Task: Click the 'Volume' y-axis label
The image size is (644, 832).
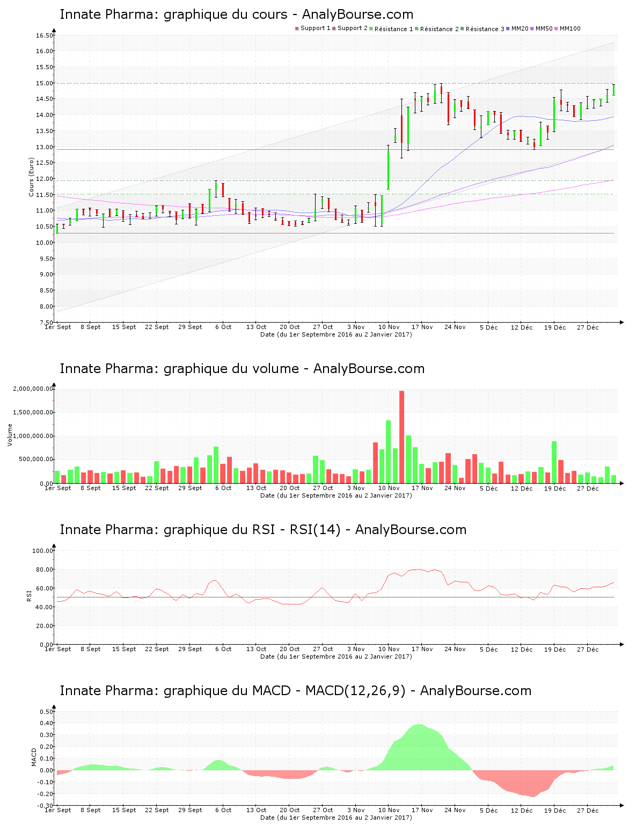Action: click(10, 435)
